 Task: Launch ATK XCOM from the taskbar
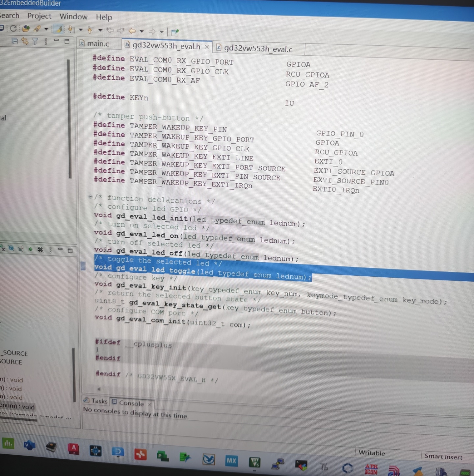coord(371,469)
